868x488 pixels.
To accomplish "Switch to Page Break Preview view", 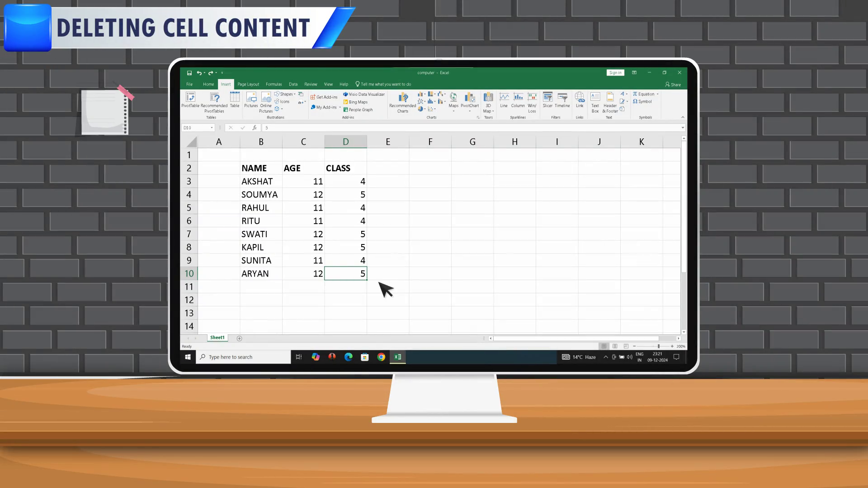I will (x=626, y=346).
